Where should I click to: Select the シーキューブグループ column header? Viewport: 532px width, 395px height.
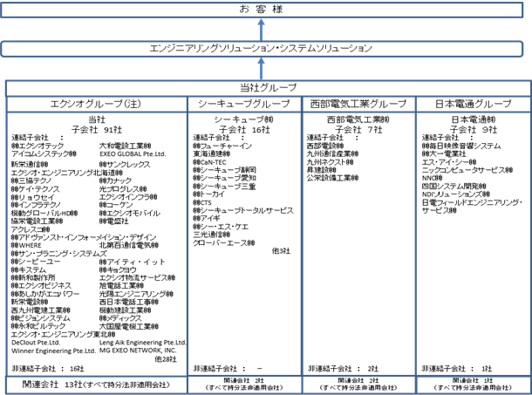point(244,104)
